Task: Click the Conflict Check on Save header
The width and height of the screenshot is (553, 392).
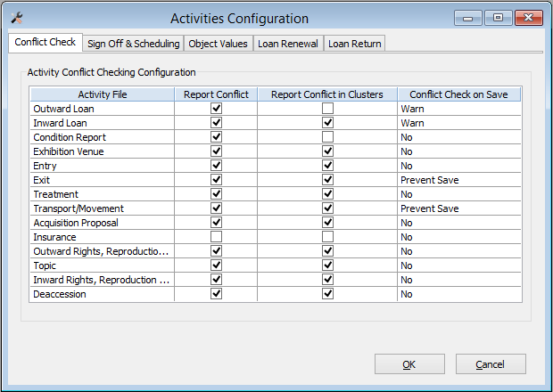Action: click(458, 94)
